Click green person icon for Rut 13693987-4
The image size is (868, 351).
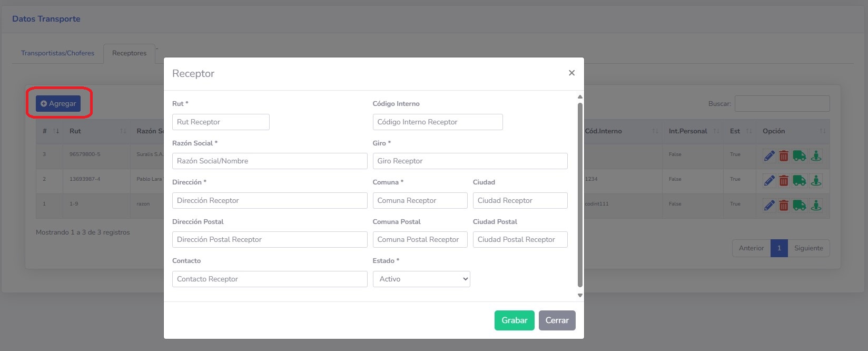click(x=816, y=180)
